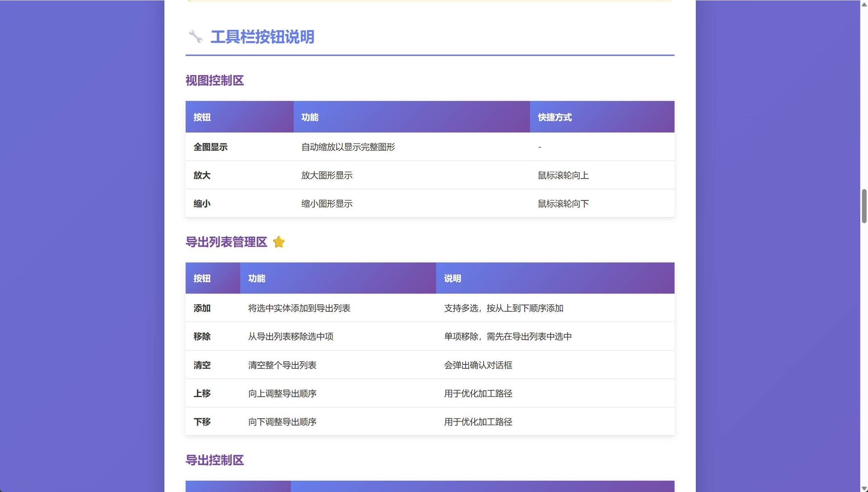Click the 工具栏按钮说明 heading text
This screenshot has width=868, height=492.
262,37
